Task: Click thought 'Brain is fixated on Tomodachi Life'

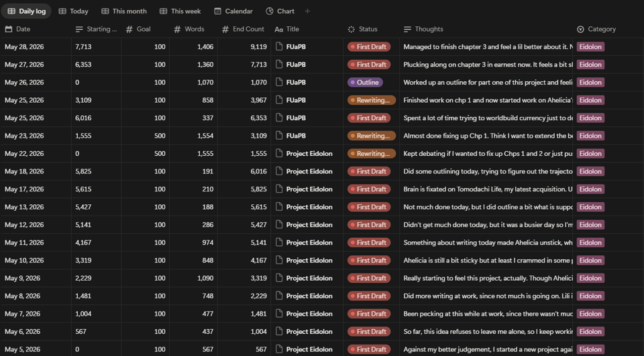Action: pyautogui.click(x=486, y=189)
